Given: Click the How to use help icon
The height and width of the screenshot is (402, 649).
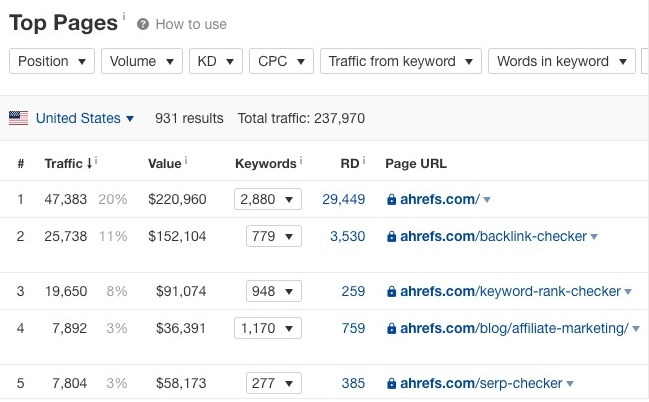Looking at the screenshot, I should (143, 24).
